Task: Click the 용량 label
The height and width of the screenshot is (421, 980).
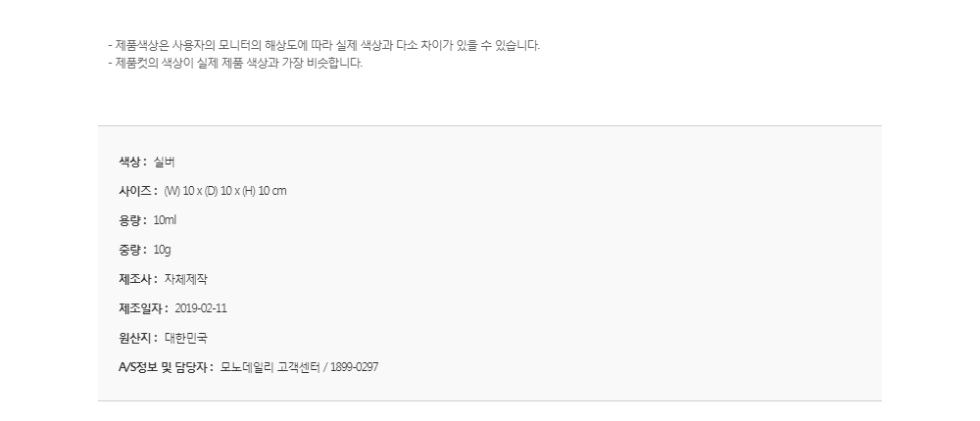Action: point(132,220)
